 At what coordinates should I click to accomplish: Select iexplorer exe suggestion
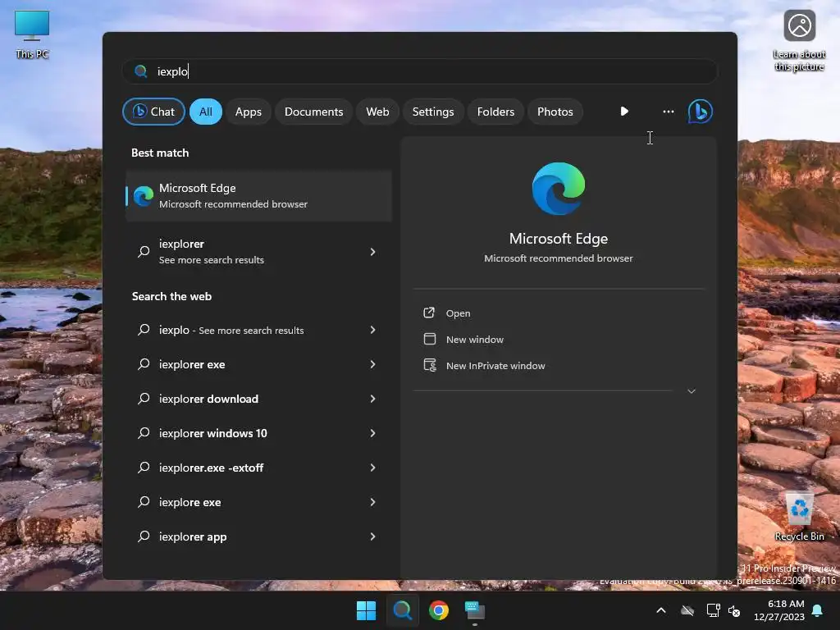coord(258,364)
